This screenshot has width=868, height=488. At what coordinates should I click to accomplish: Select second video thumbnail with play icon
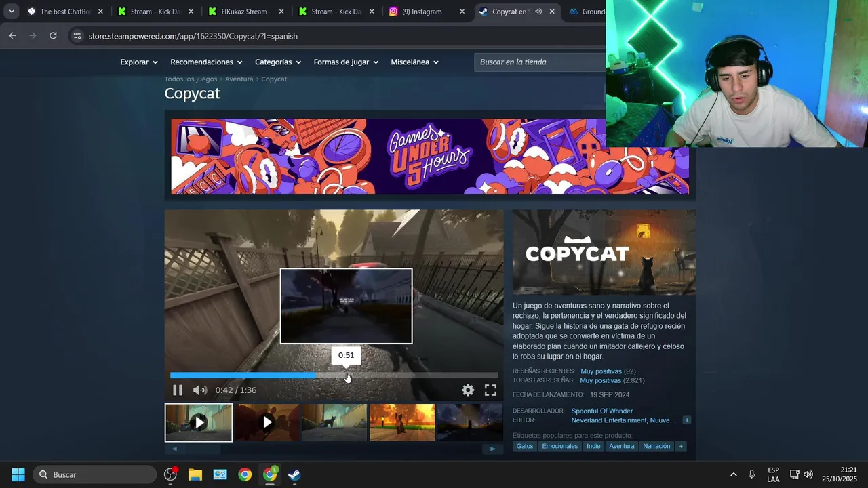267,423
